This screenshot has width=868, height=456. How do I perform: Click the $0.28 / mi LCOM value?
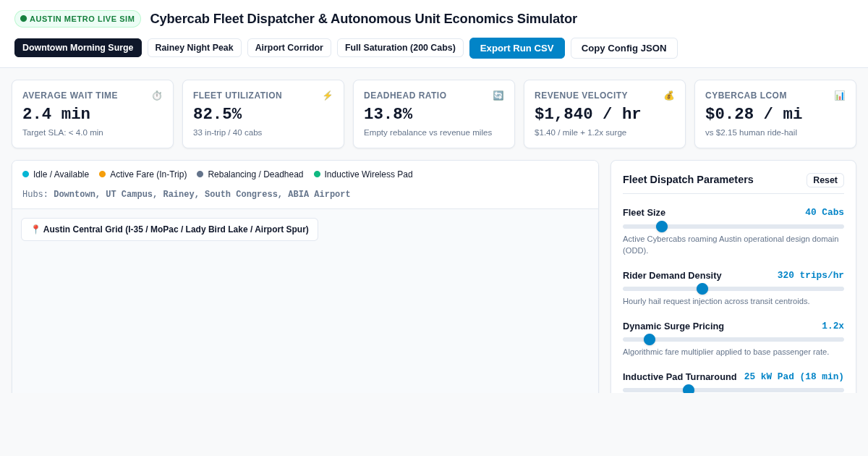754,114
